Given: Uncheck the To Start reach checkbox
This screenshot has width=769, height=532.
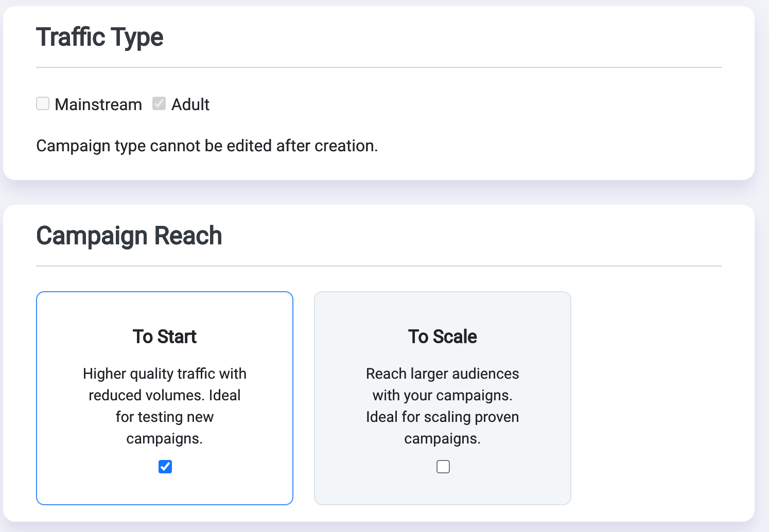Looking at the screenshot, I should pos(165,467).
